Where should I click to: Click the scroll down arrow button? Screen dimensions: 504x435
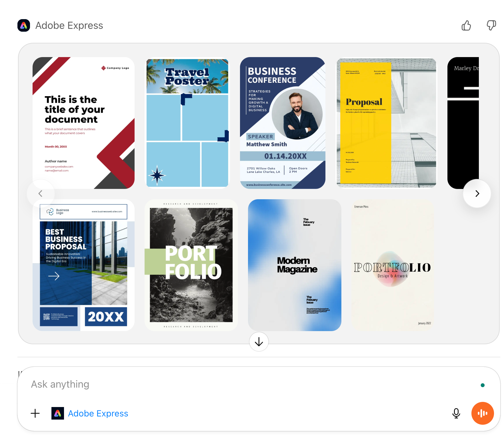(x=259, y=341)
